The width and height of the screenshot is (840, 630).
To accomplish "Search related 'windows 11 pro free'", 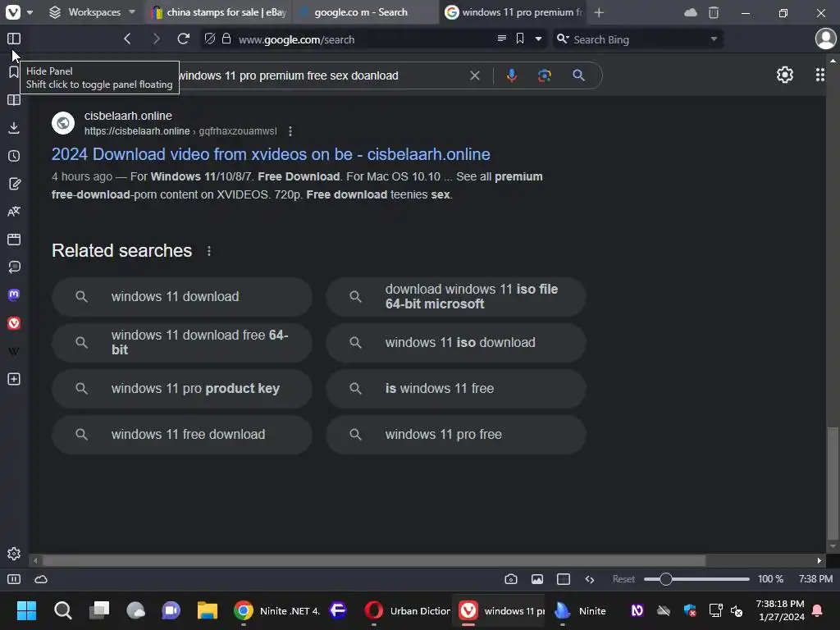I will click(x=456, y=435).
